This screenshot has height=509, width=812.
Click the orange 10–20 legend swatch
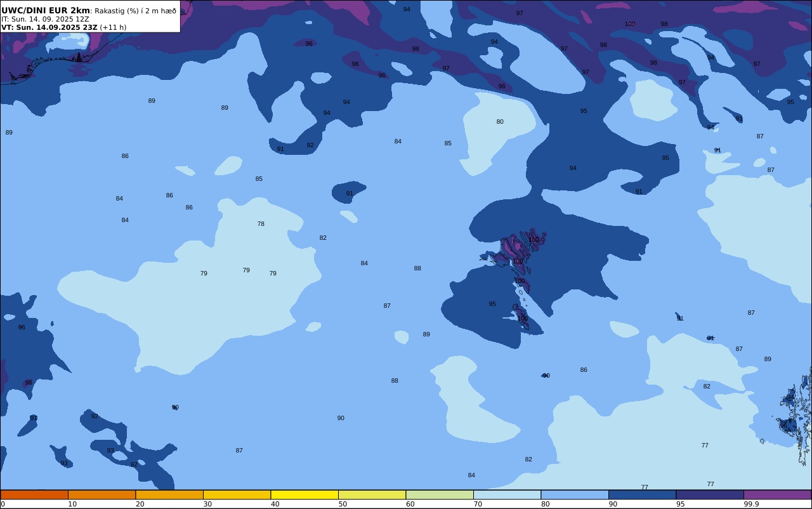pos(101,494)
